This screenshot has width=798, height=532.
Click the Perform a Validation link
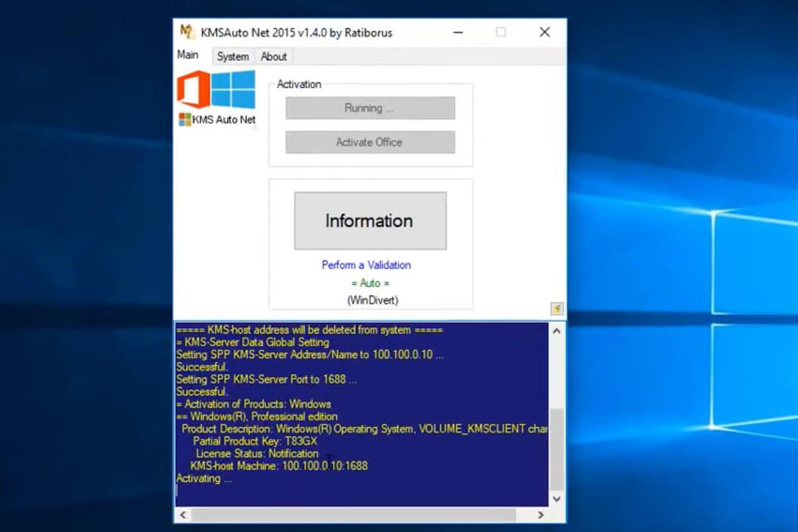[x=365, y=265]
